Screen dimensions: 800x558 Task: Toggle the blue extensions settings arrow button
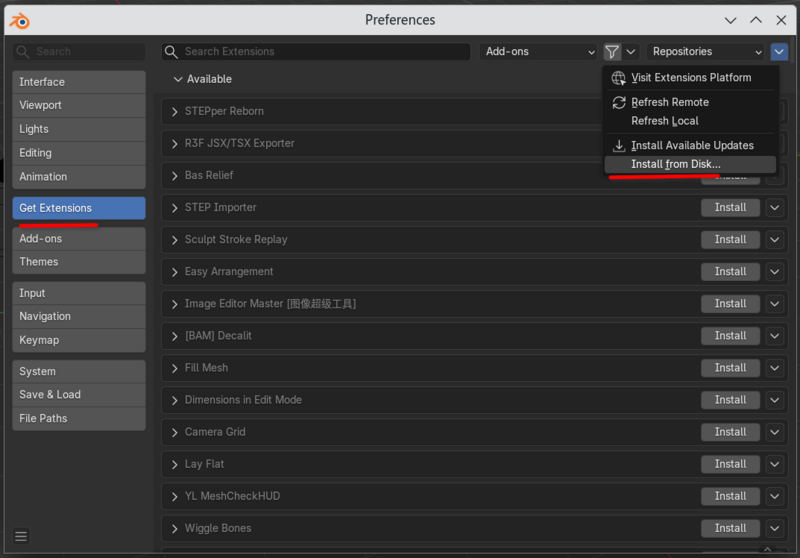(779, 52)
